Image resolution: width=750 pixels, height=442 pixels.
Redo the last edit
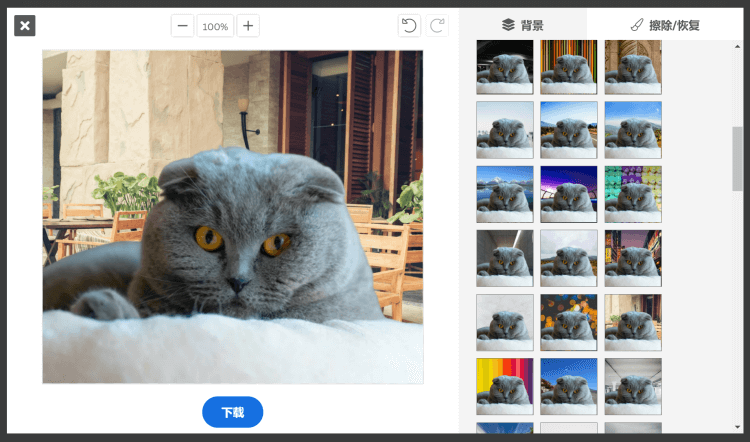[x=437, y=26]
